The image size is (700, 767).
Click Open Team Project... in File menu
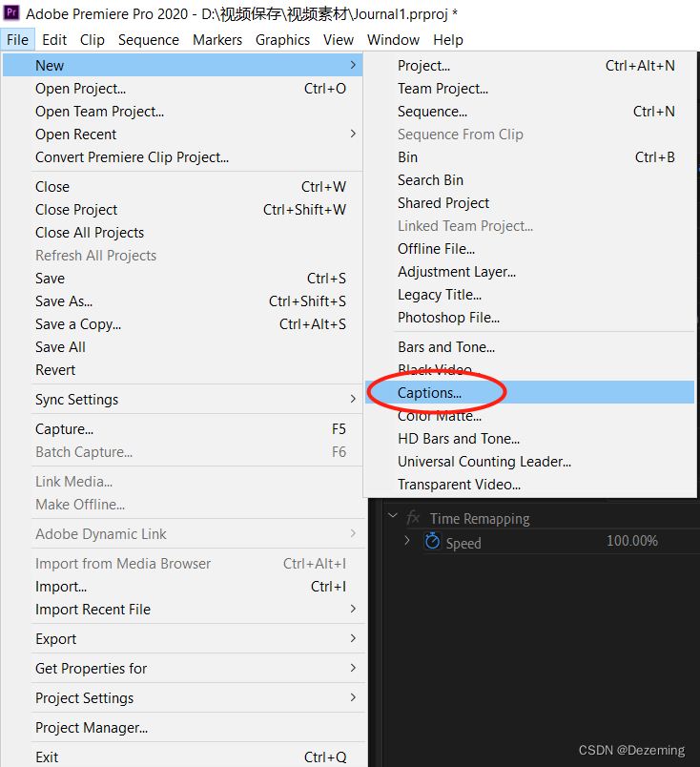[x=182, y=111]
